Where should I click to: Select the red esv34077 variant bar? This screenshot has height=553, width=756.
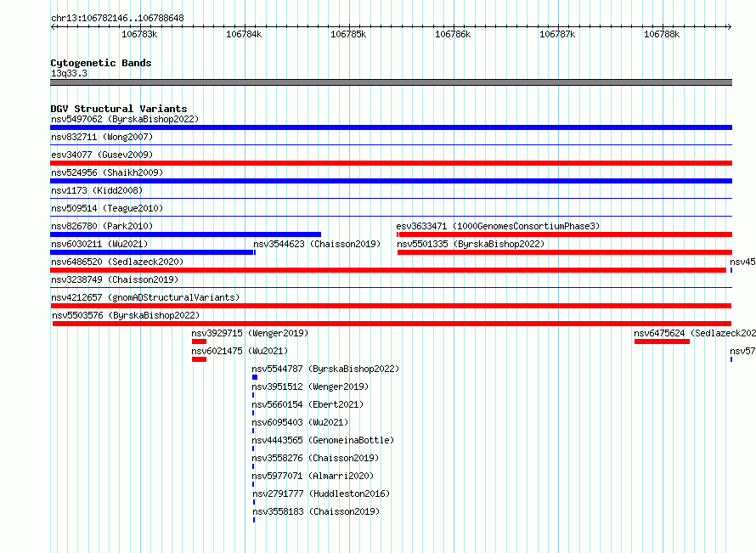click(391, 163)
